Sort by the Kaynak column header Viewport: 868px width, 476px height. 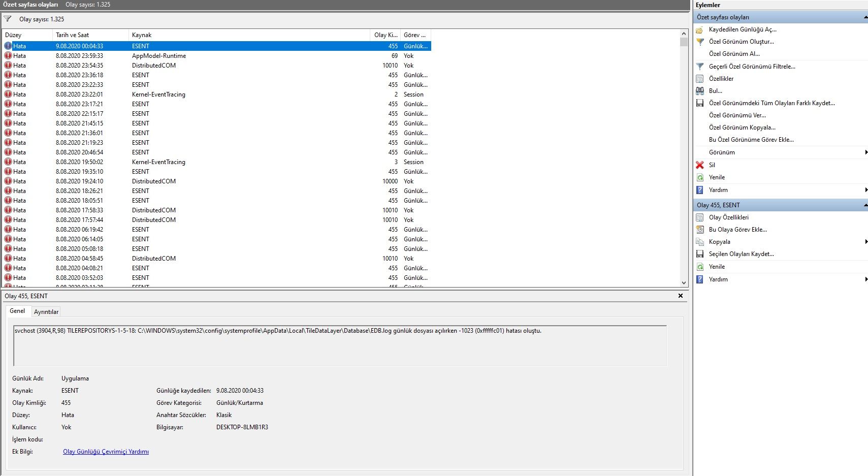pyautogui.click(x=249, y=35)
